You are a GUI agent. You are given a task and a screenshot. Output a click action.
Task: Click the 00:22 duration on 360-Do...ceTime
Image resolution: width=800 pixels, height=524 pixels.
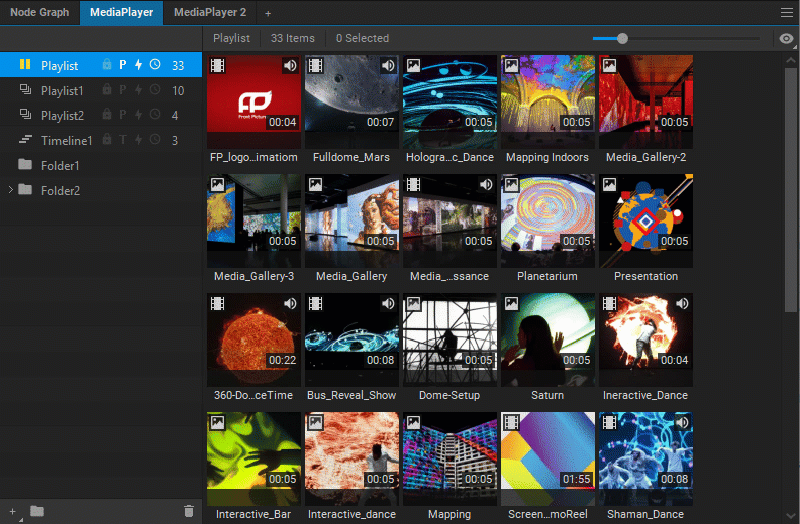(282, 360)
